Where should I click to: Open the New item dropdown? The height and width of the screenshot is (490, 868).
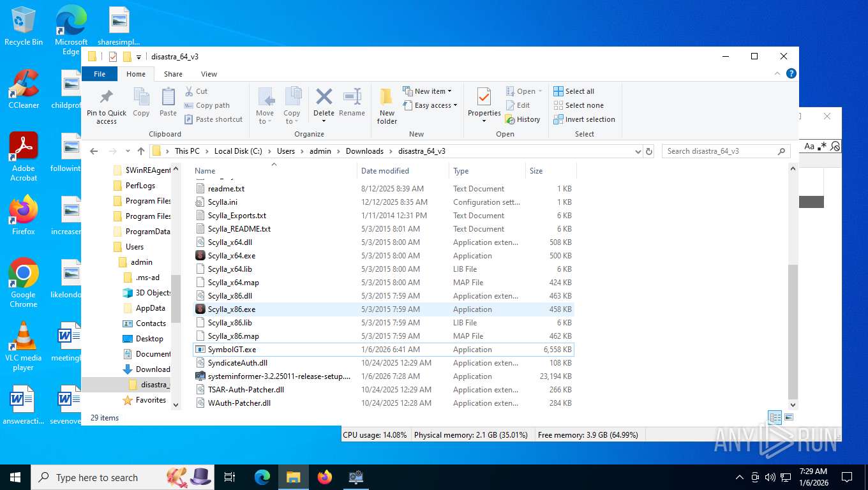pos(427,91)
